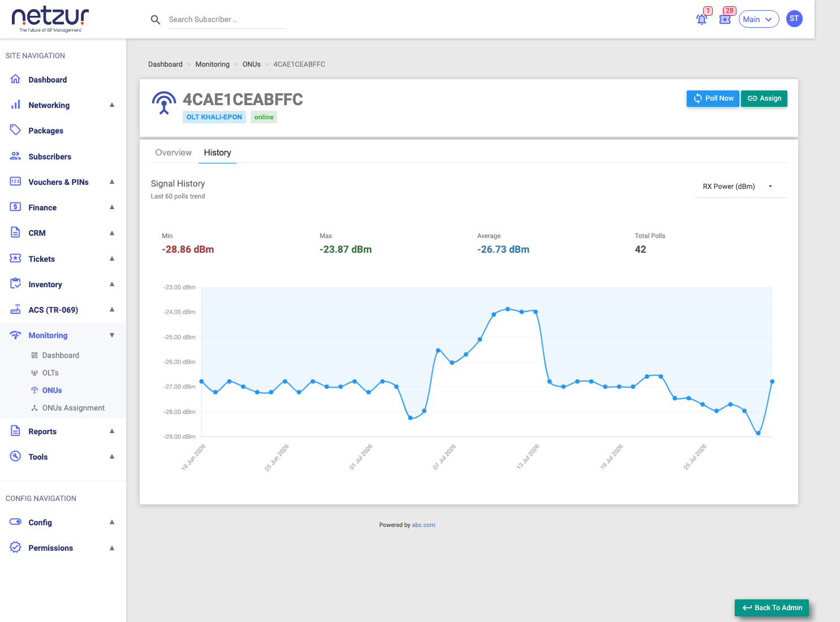Switch to the Overview tab

tap(174, 153)
